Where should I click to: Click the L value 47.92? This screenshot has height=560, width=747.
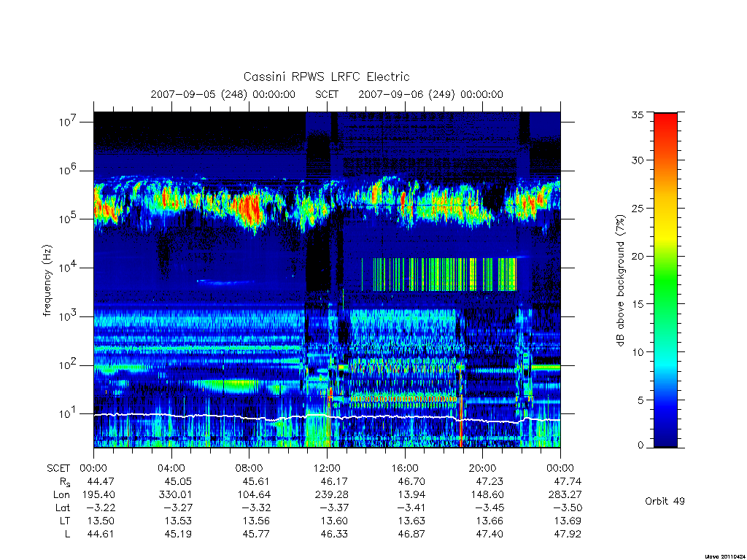(568, 534)
